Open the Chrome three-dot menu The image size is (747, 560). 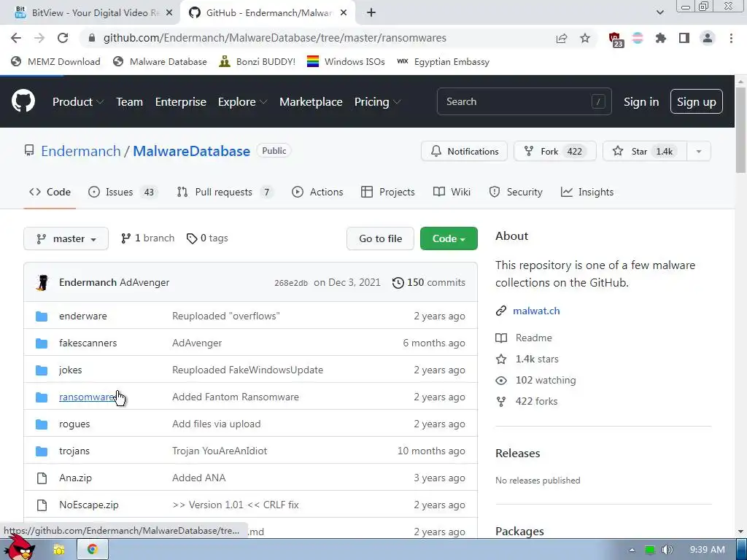pos(731,38)
